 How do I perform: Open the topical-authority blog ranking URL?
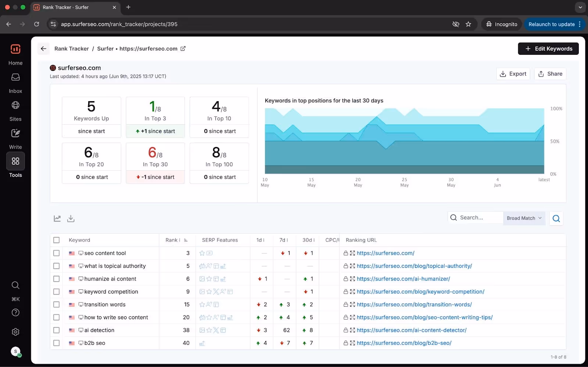[414, 266]
